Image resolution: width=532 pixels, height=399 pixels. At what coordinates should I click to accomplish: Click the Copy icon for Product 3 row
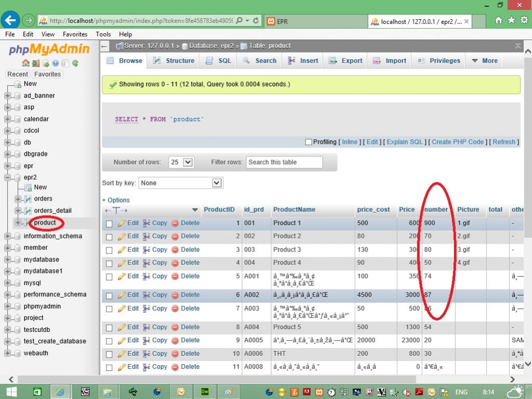click(147, 250)
